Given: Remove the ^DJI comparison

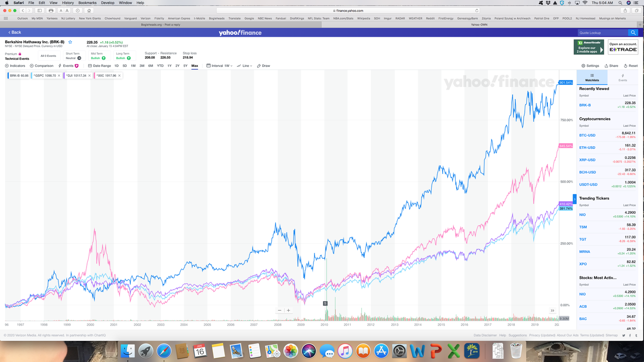Looking at the screenshot, I should pyautogui.click(x=90, y=75).
